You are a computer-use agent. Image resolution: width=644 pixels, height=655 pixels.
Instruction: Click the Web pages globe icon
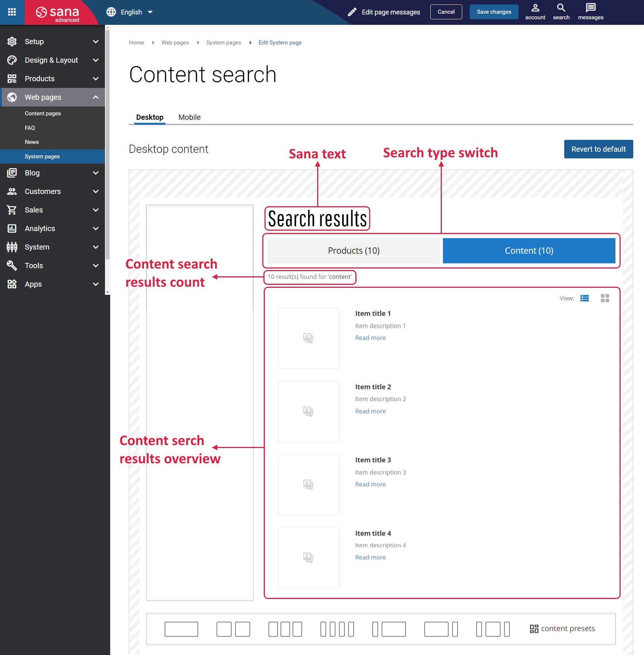coord(11,97)
